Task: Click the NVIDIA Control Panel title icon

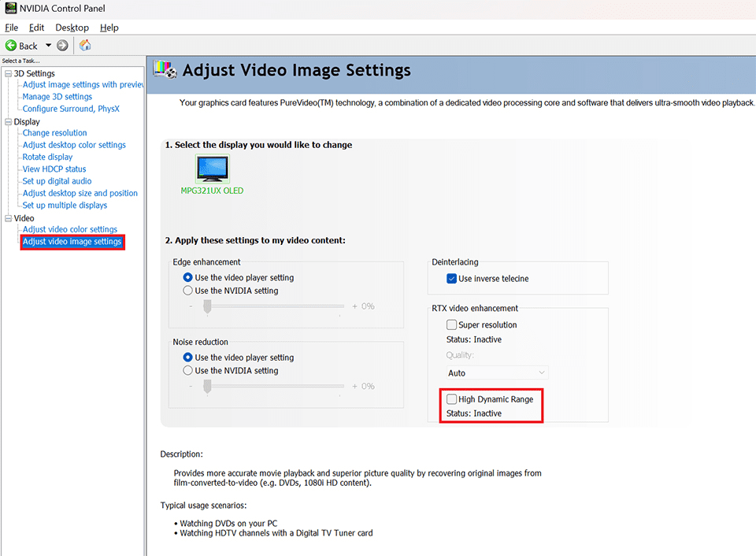Action: click(x=10, y=8)
